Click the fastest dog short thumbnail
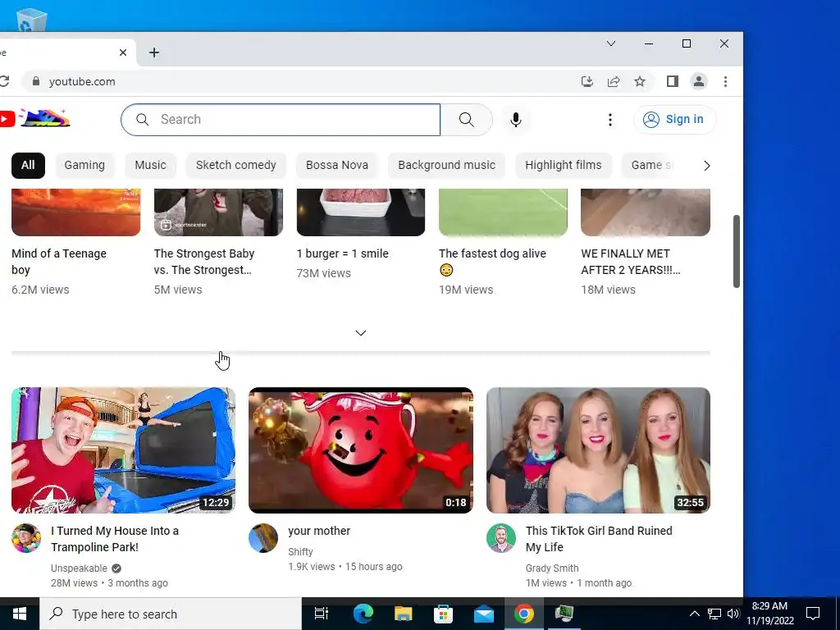Viewport: 840px width, 630px height. [503, 212]
